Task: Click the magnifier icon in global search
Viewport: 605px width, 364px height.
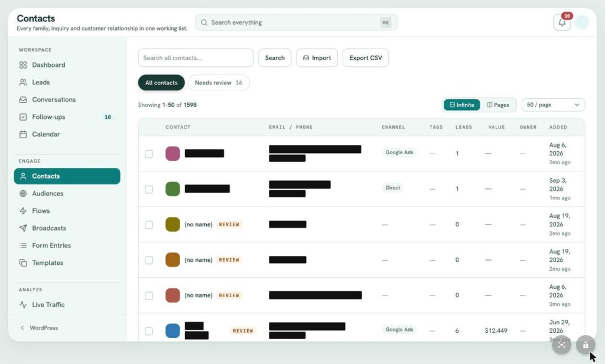Action: (x=204, y=22)
